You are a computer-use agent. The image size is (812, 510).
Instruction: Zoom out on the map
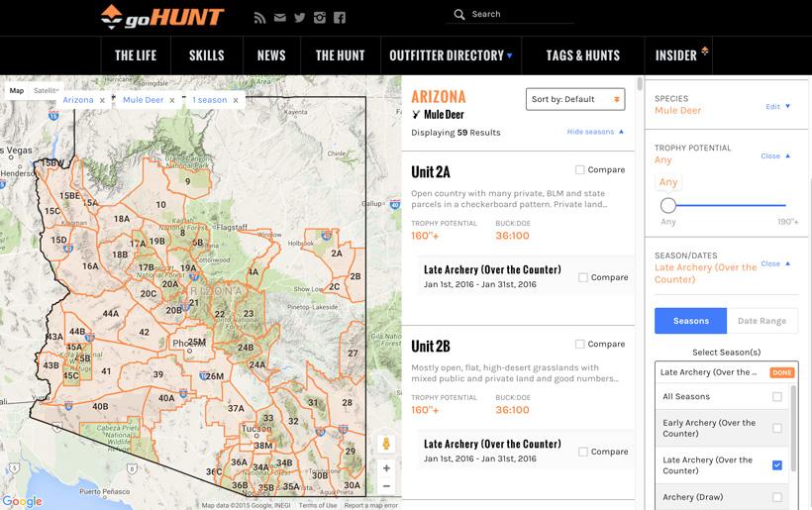(386, 486)
